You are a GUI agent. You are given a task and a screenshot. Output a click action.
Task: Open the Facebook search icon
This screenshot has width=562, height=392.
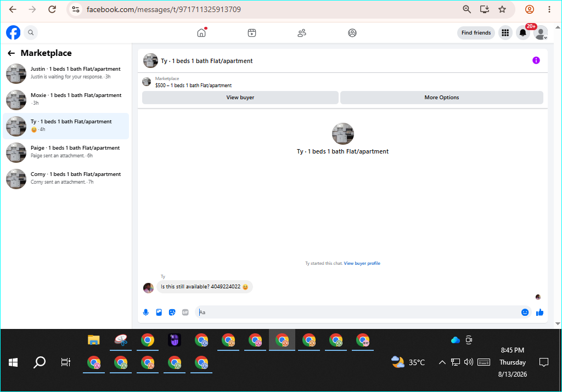click(x=31, y=32)
